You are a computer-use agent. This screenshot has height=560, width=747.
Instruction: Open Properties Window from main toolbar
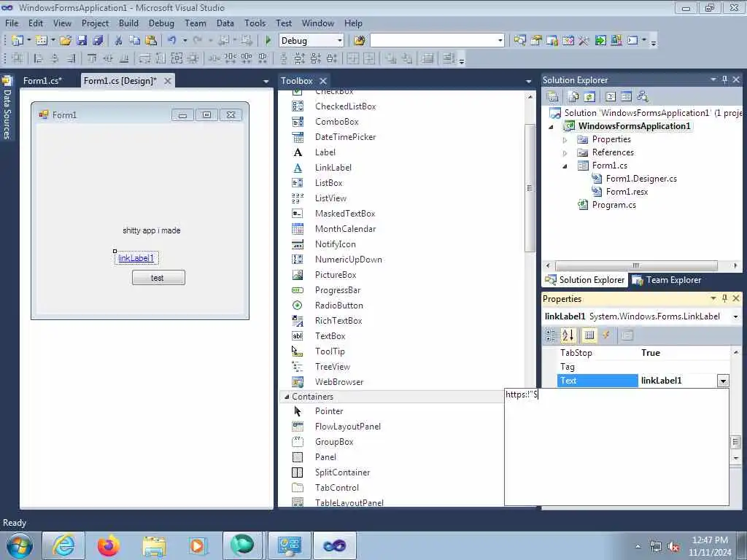pos(536,41)
